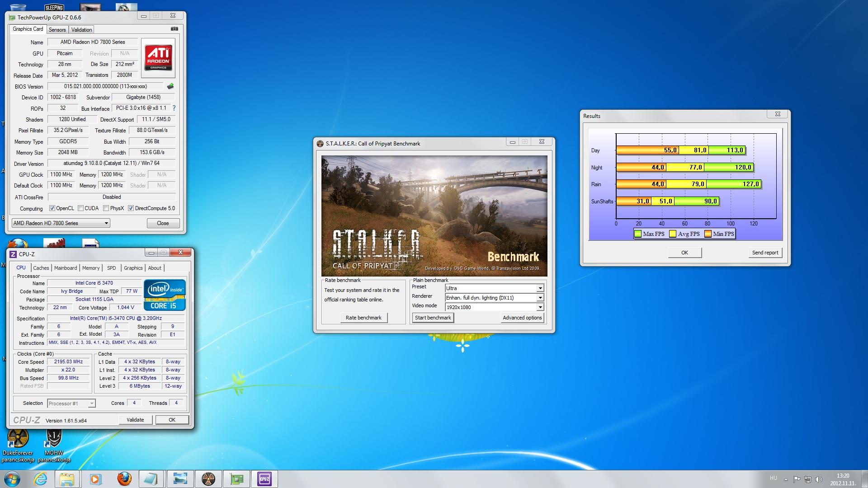Screen dimensions: 868x488
Task: Click the ATI Radeon logo in GPU-Z
Action: 158,58
